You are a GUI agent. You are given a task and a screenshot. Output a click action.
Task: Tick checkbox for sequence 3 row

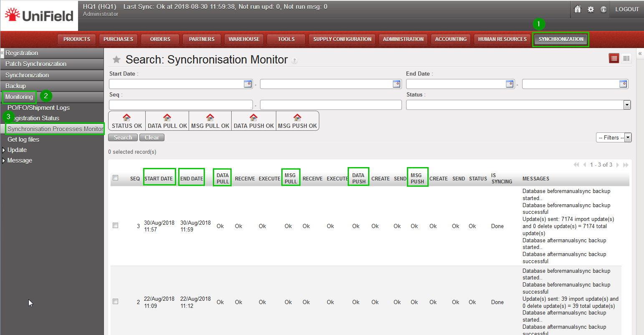coord(116,226)
